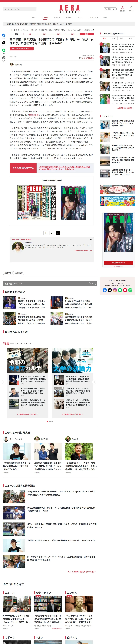Switch ranking to 月間 tab

(x=130, y=38)
